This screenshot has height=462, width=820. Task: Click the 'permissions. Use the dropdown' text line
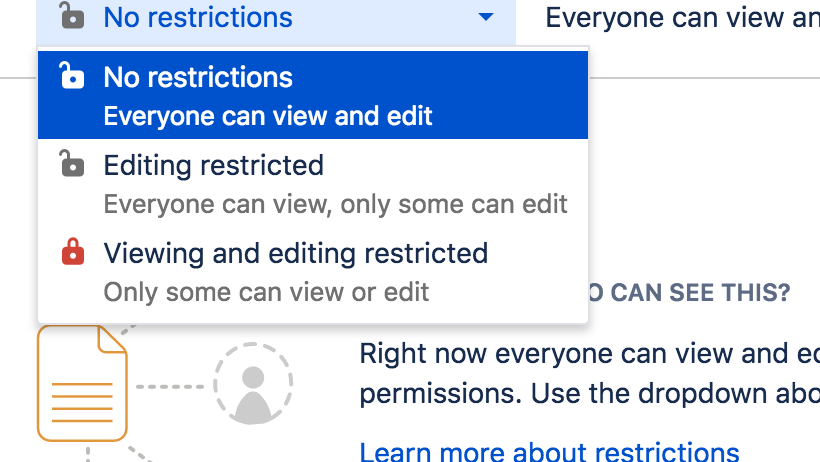(589, 392)
